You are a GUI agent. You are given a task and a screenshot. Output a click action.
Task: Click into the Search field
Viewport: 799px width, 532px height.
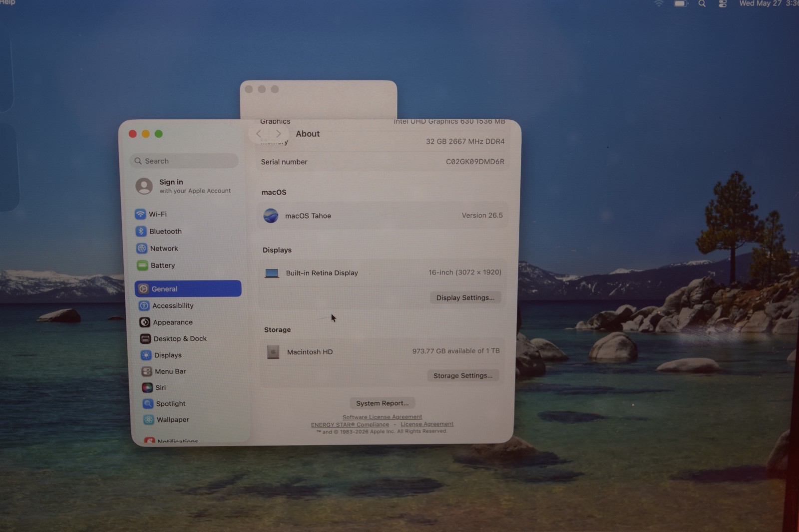click(184, 161)
